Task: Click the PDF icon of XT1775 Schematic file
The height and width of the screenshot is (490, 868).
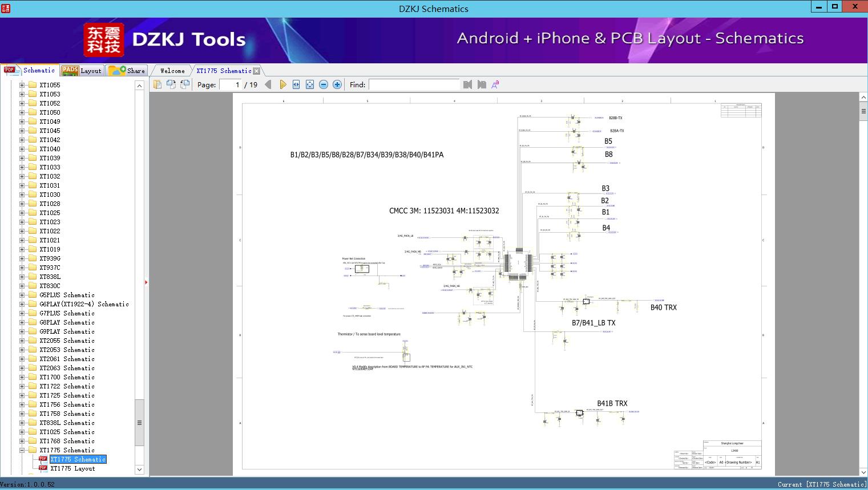Action: [43, 459]
